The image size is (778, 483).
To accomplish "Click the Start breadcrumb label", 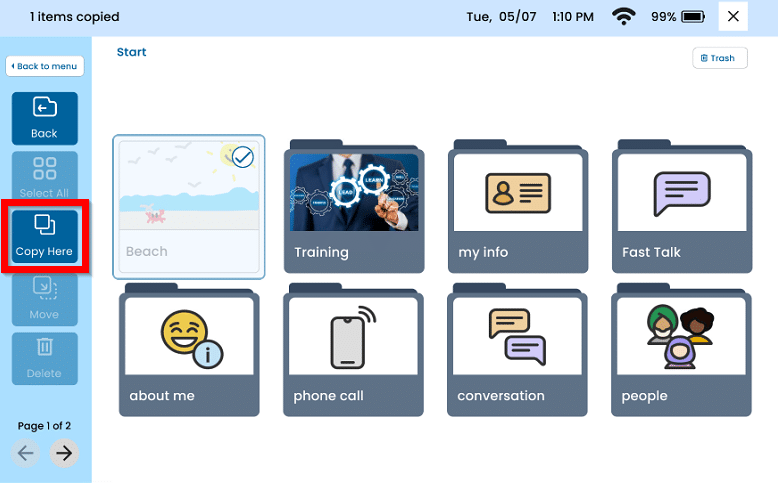I will [x=131, y=52].
